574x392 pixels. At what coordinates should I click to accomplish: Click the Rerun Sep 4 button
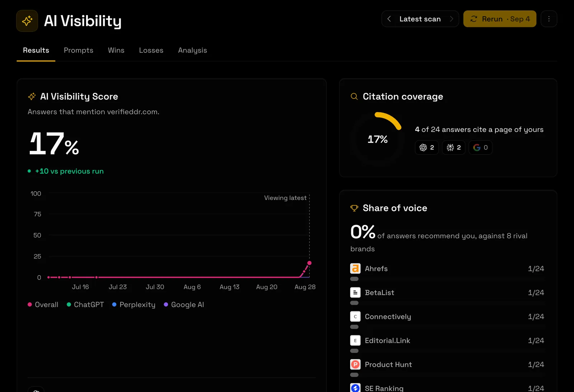tap(500, 19)
